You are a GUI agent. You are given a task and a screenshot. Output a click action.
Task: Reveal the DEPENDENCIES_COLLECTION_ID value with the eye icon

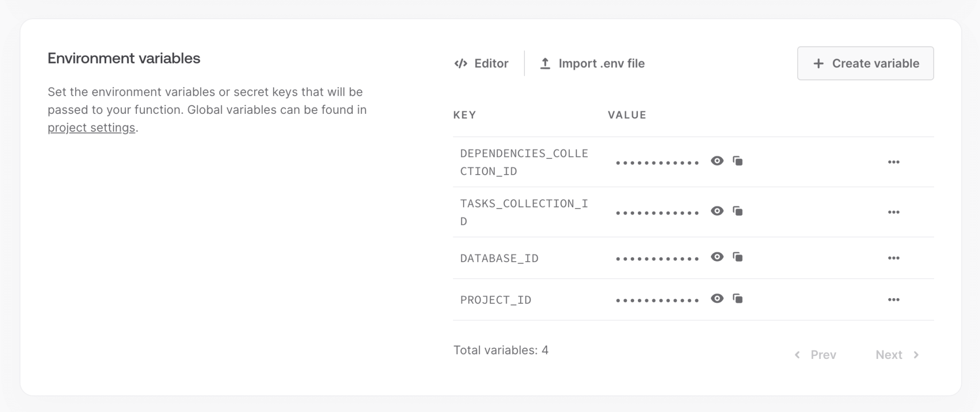(717, 161)
